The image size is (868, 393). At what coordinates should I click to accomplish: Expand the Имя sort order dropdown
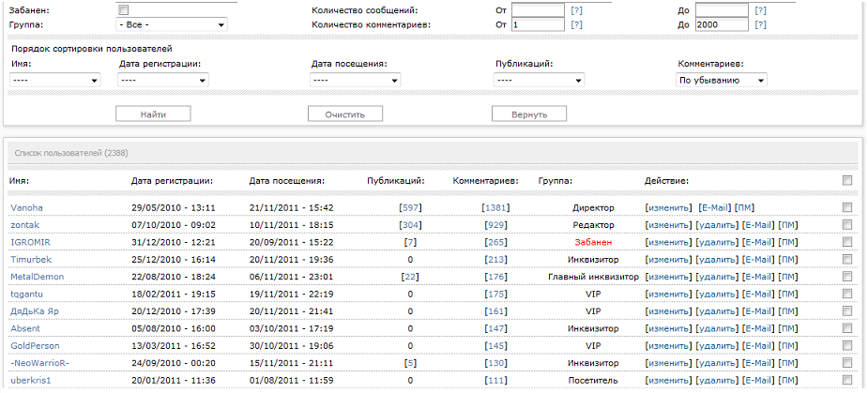pos(55,81)
